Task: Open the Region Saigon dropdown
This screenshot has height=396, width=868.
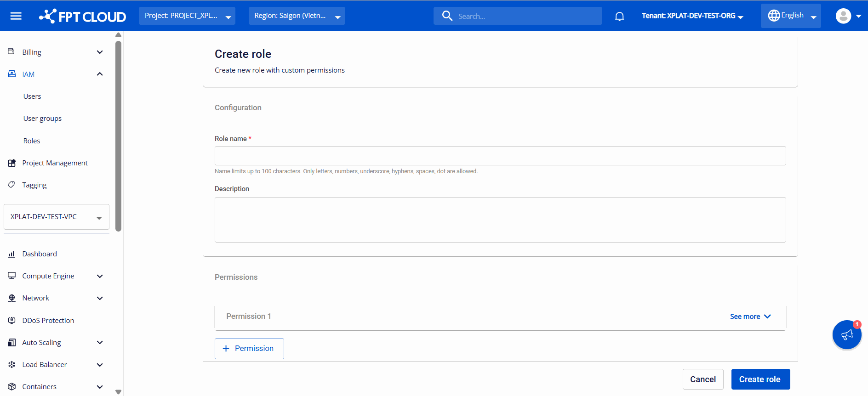Action: click(297, 16)
